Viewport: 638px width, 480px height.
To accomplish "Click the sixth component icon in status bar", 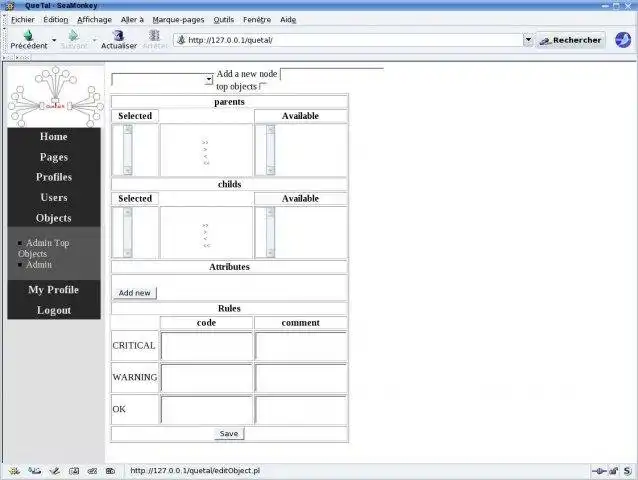I will coord(110,471).
